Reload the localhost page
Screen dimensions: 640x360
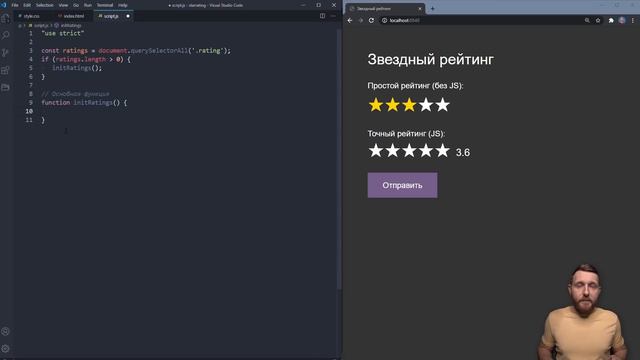click(x=371, y=20)
